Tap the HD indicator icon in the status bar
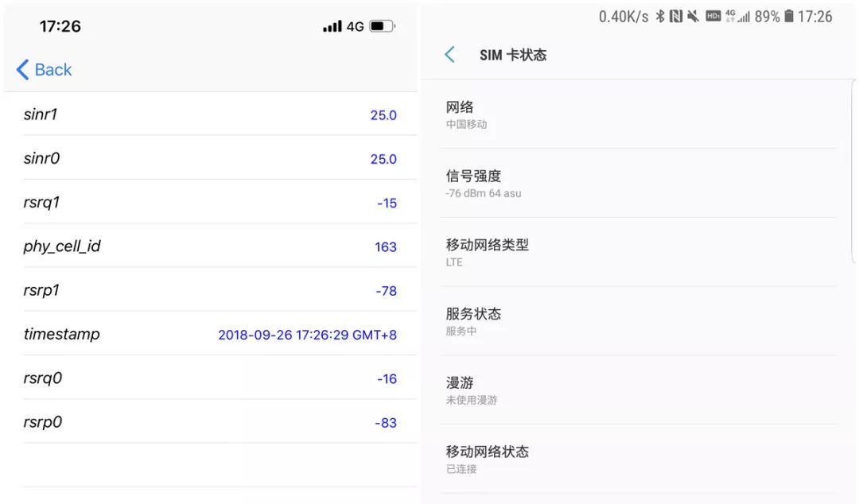 coord(713,16)
